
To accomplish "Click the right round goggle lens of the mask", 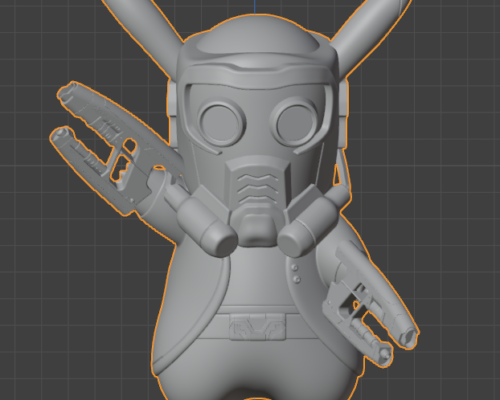I will click(296, 123).
